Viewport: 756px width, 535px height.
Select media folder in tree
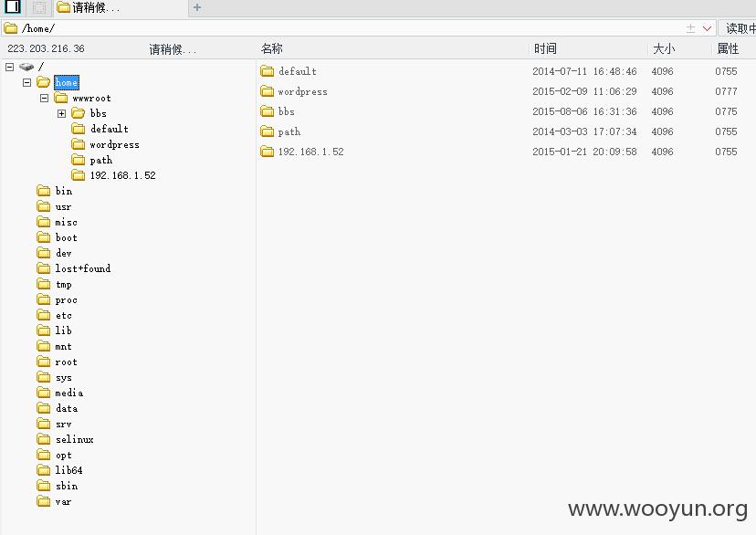pos(69,393)
